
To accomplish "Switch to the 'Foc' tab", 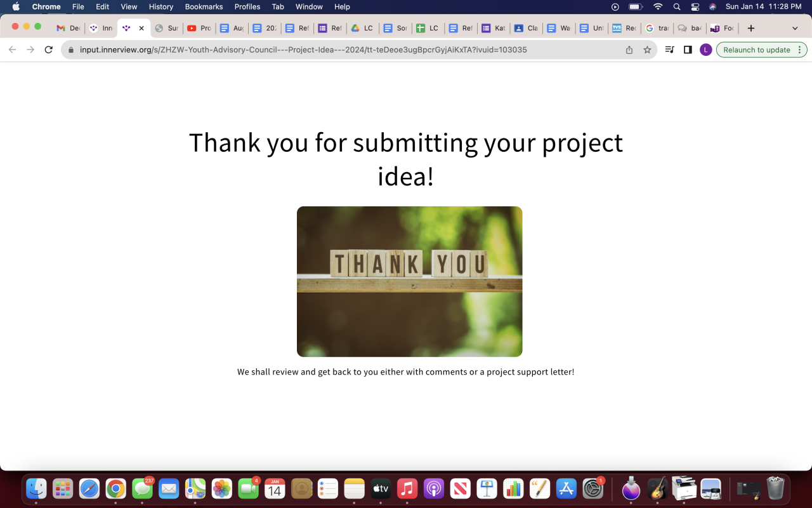I will tap(722, 28).
